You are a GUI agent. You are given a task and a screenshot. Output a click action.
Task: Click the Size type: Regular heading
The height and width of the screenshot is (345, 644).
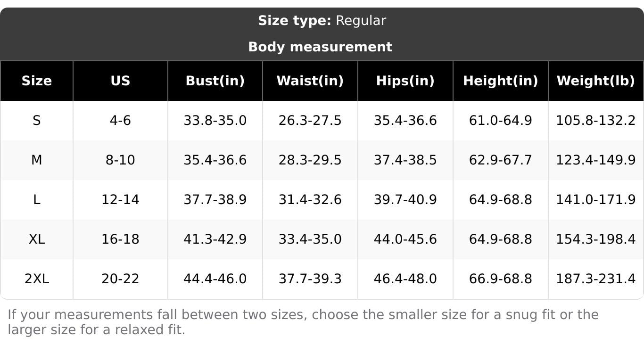point(322,21)
